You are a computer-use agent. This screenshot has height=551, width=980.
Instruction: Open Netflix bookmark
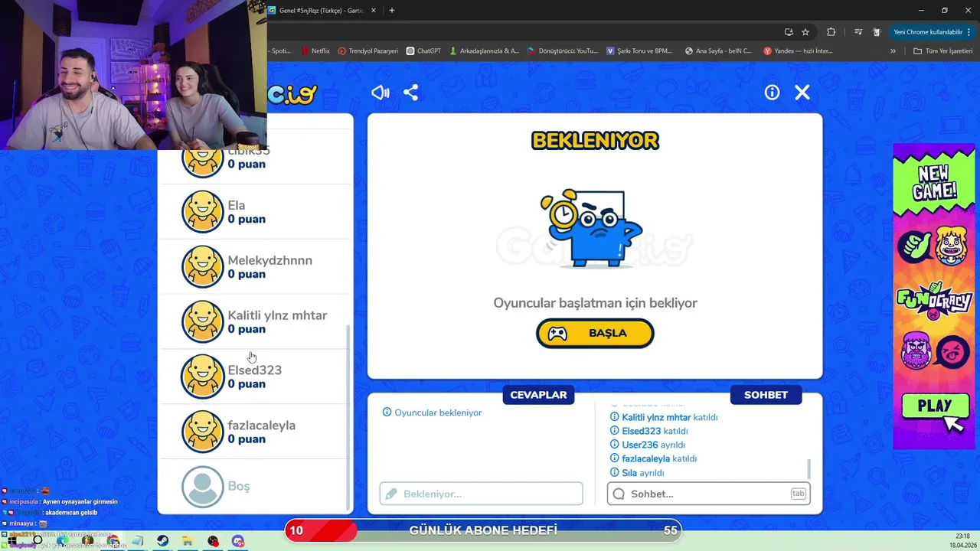(x=315, y=51)
